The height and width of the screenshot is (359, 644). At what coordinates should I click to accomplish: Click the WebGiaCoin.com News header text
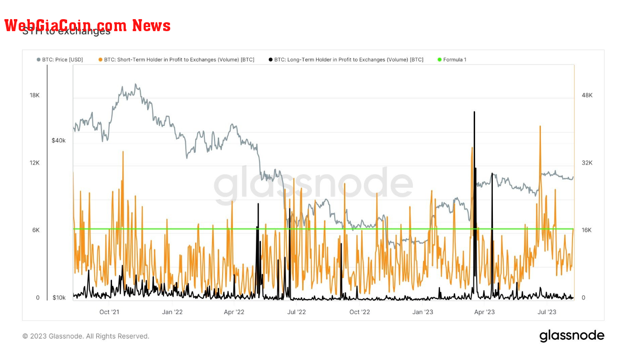tap(88, 25)
